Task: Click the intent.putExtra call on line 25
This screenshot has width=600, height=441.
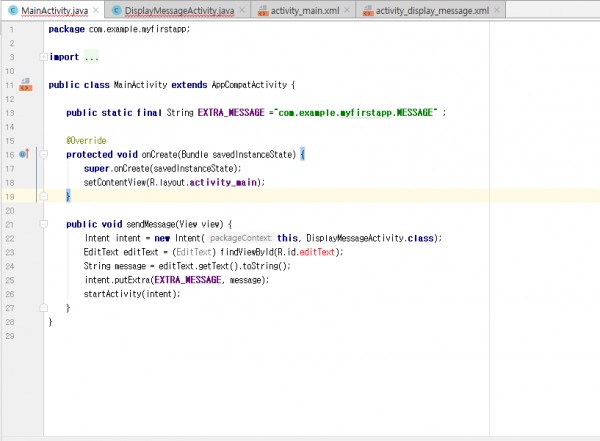Action: [177, 280]
